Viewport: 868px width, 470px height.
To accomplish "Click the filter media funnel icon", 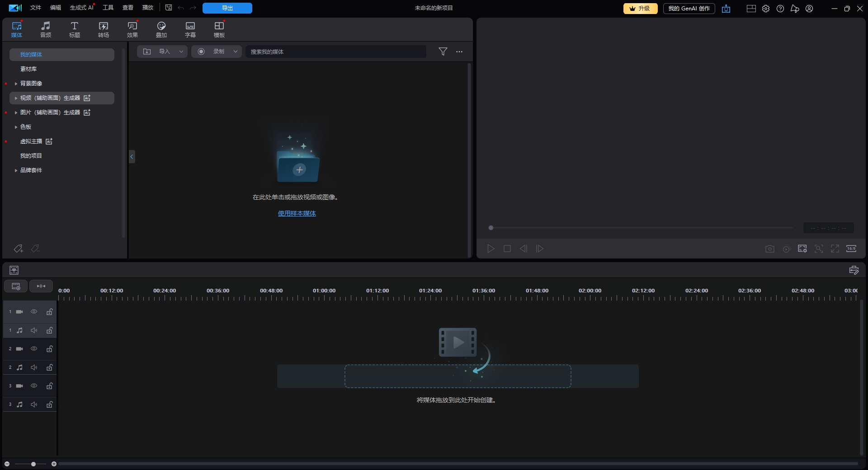I will 443,52.
